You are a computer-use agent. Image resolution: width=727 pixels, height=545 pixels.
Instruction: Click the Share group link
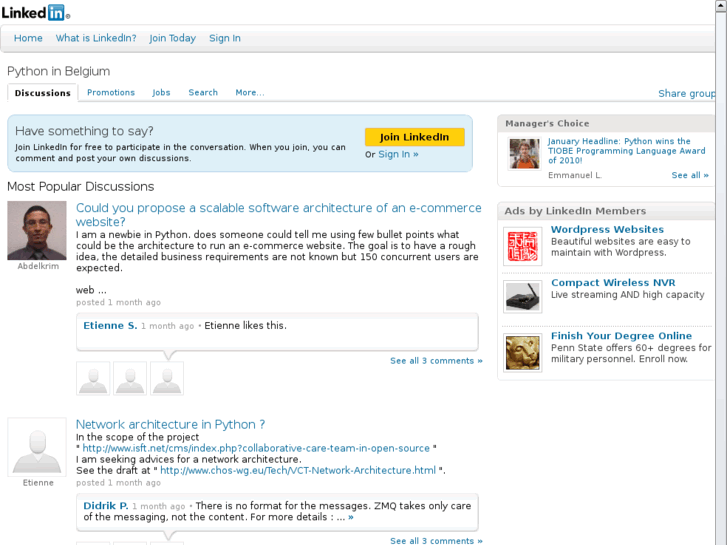[687, 93]
